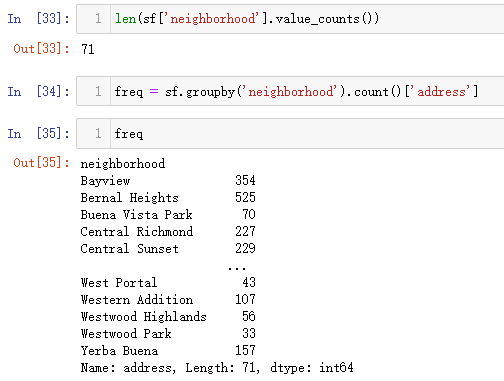
Task: Click the Out[35] output prompt
Action: point(42,163)
